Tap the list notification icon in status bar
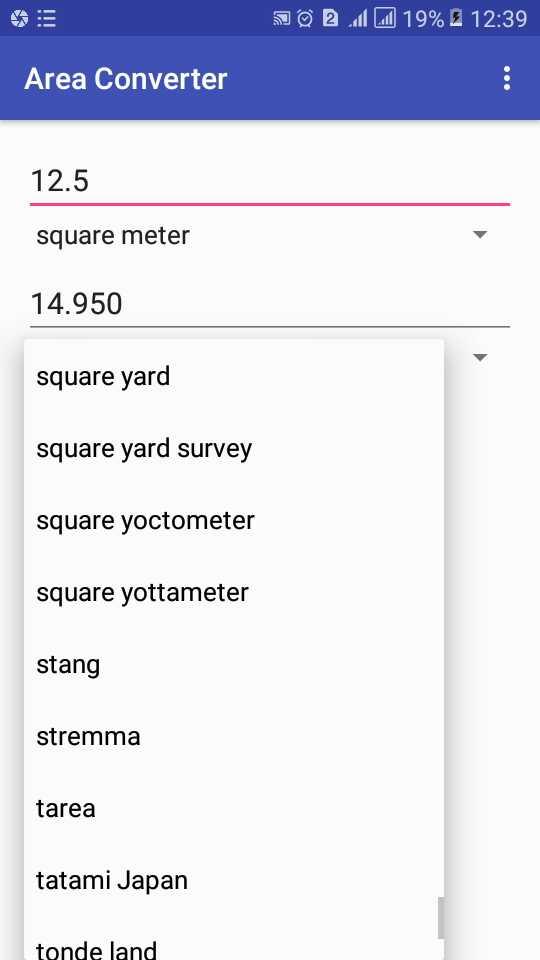The width and height of the screenshot is (540, 960). (47, 19)
